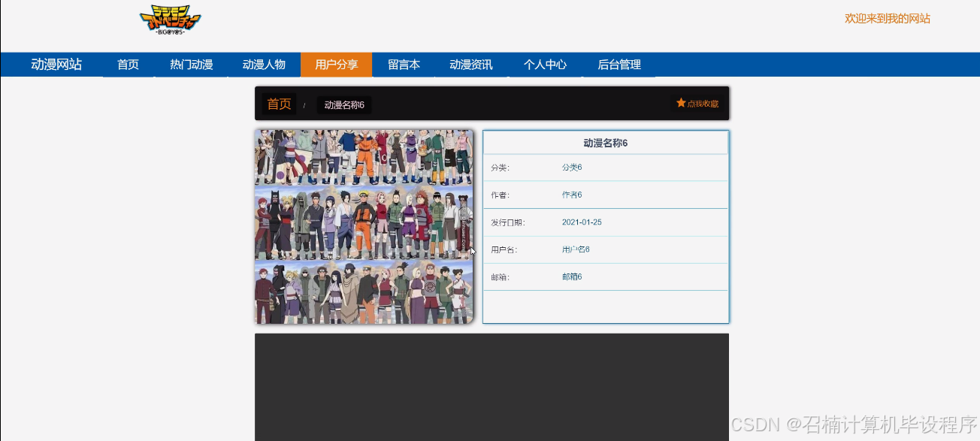Select the 用户分享 navigation tab
This screenshot has width=980, height=441.
click(336, 65)
